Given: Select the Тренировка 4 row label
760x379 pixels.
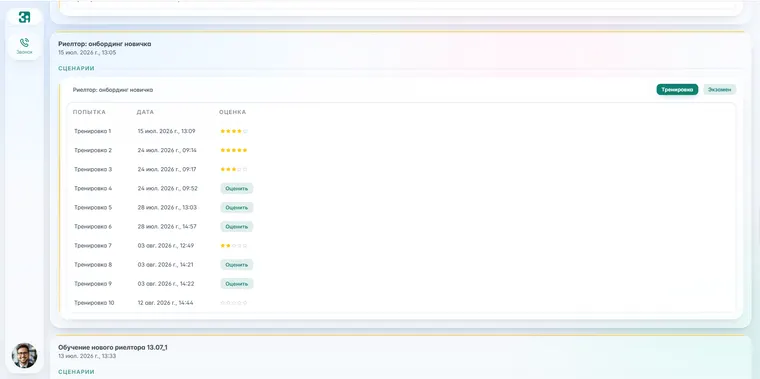Looking at the screenshot, I should (x=93, y=189).
